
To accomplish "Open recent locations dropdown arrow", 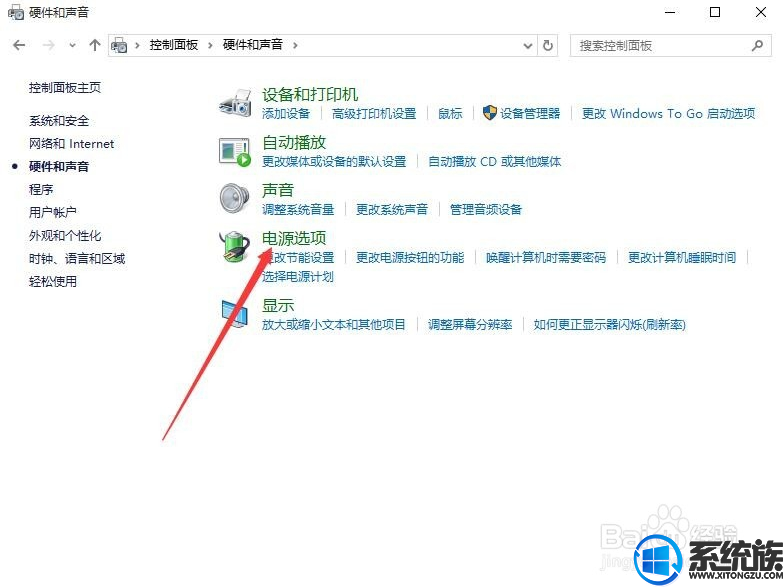I will click(x=72, y=45).
